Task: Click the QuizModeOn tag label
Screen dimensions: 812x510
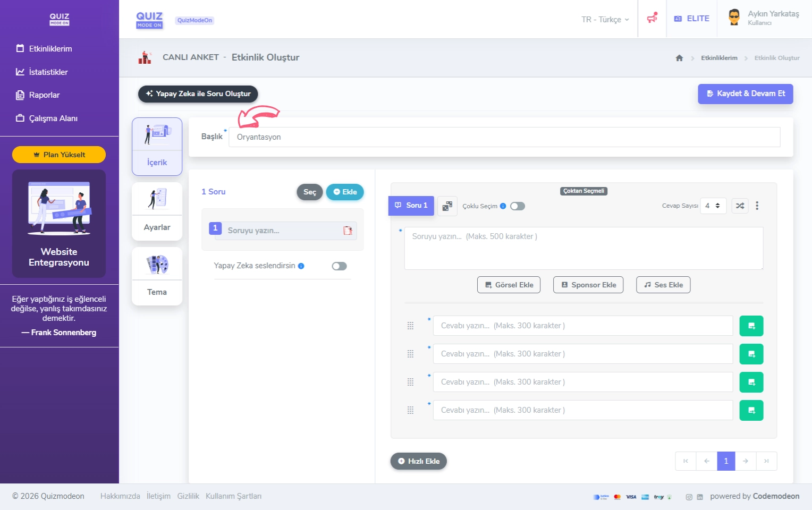Action: point(194,20)
